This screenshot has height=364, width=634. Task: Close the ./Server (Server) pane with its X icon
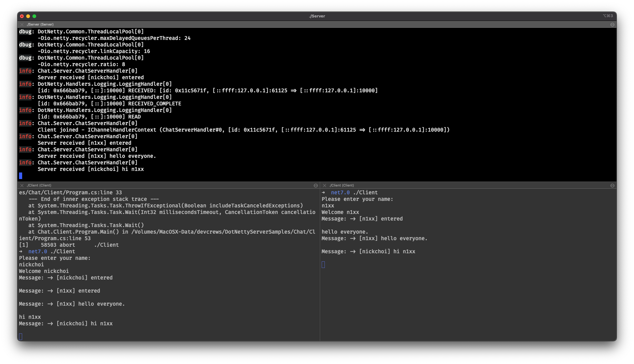point(22,24)
